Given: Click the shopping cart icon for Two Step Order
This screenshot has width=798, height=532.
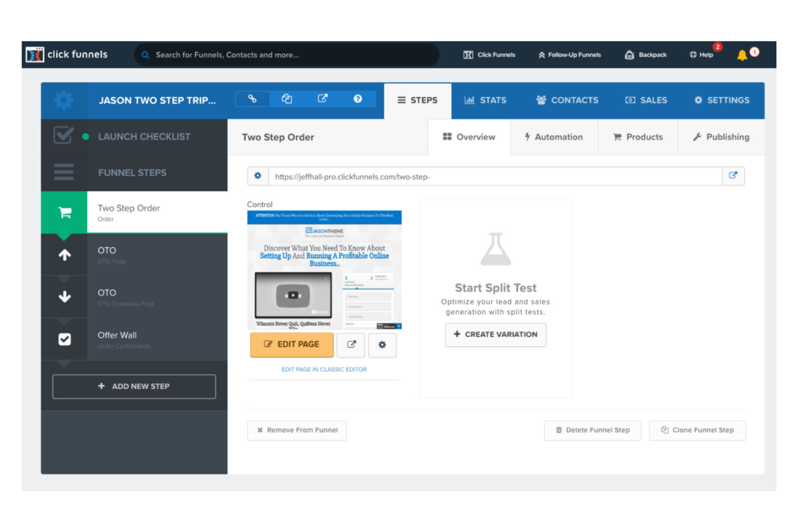Looking at the screenshot, I should point(64,212).
